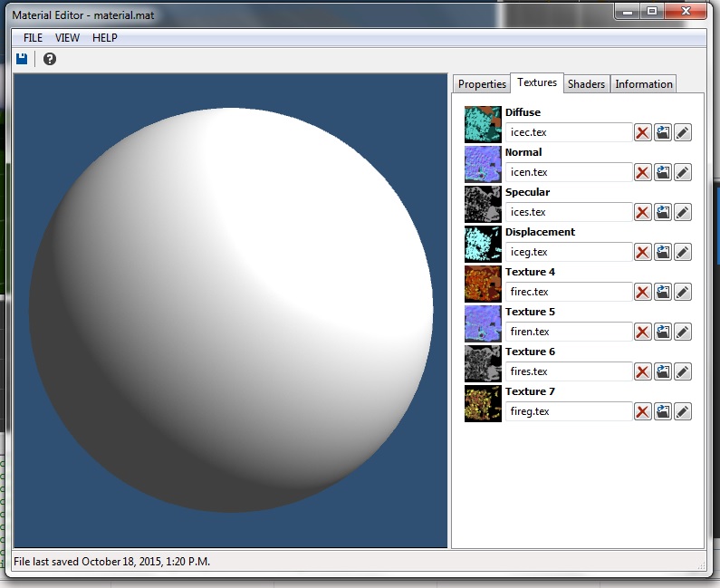
Task: Edit the Specular texture with pencil icon
Action: [683, 212]
